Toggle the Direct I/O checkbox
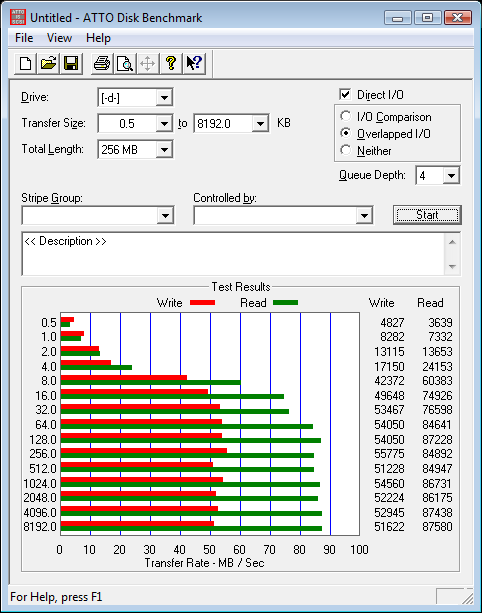This screenshot has height=613, width=482. point(345,94)
